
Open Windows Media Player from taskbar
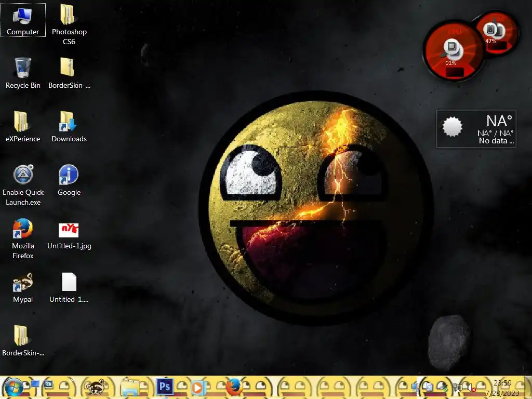click(x=198, y=388)
